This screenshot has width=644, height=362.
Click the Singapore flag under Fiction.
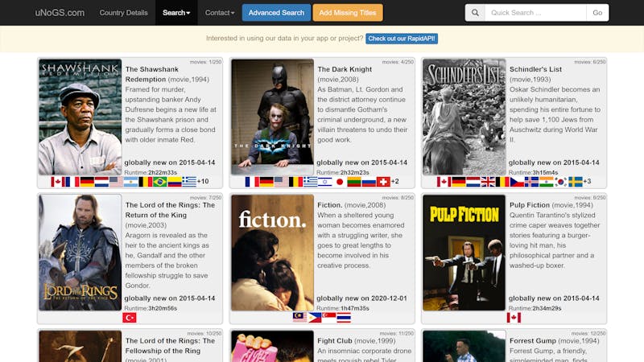coord(329,317)
